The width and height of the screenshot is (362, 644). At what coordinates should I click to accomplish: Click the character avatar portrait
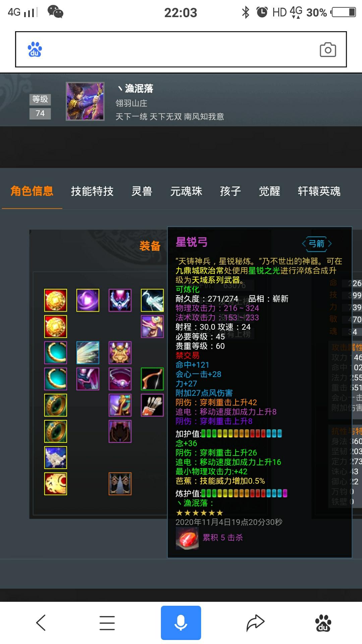tap(85, 101)
